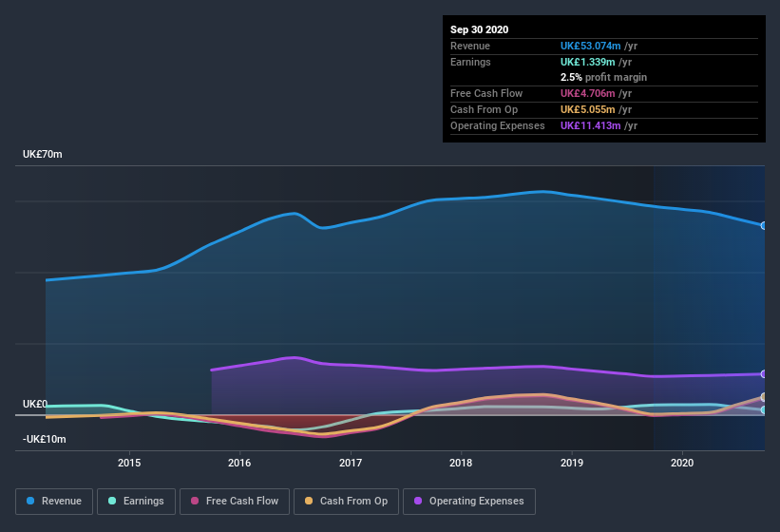The width and height of the screenshot is (780, 532).
Task: Click the Operating Expenses endpoint marker on purple line
Action: click(x=764, y=374)
